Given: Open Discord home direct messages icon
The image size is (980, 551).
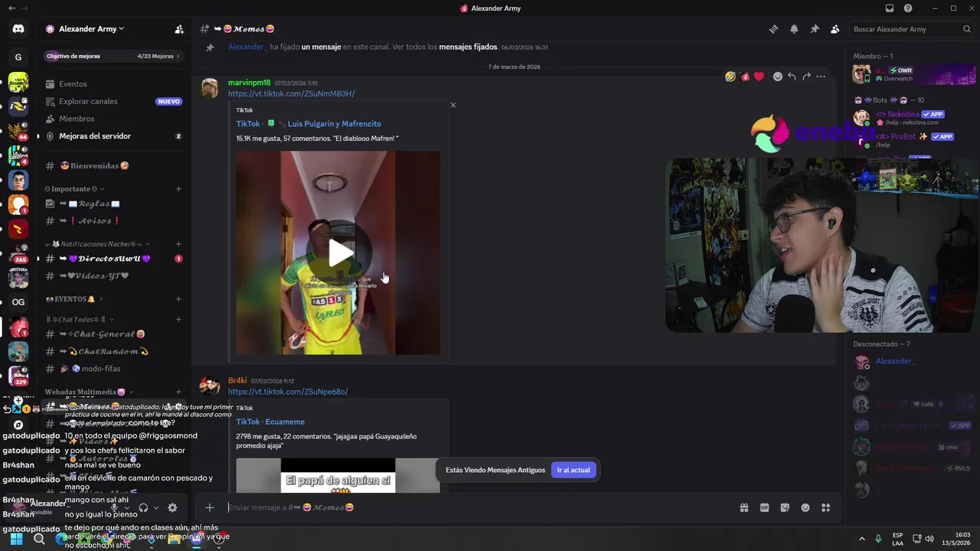Looking at the screenshot, I should tap(18, 29).
